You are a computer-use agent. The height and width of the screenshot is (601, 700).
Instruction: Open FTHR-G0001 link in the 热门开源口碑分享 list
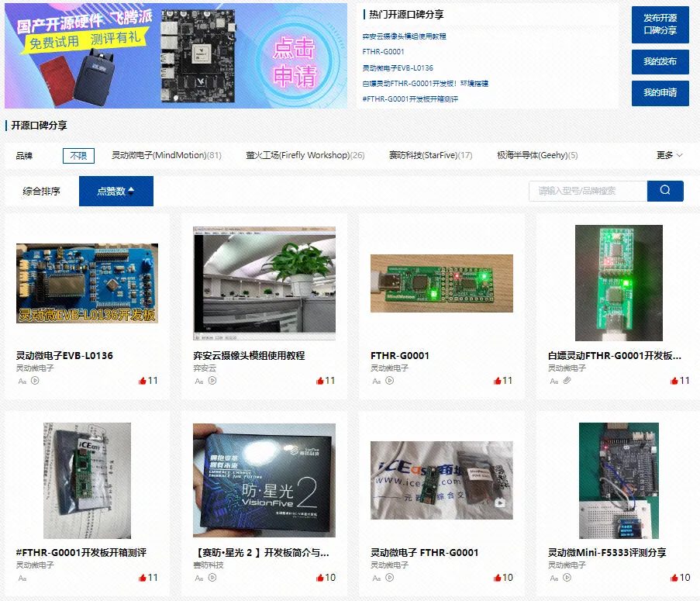pos(384,52)
